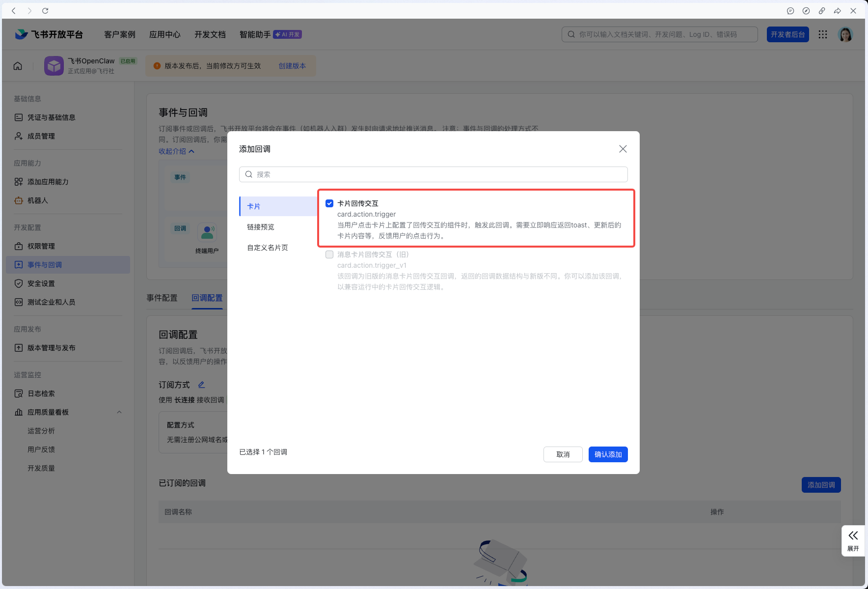Click the pencil icon beside 订阅方式

coord(201,384)
